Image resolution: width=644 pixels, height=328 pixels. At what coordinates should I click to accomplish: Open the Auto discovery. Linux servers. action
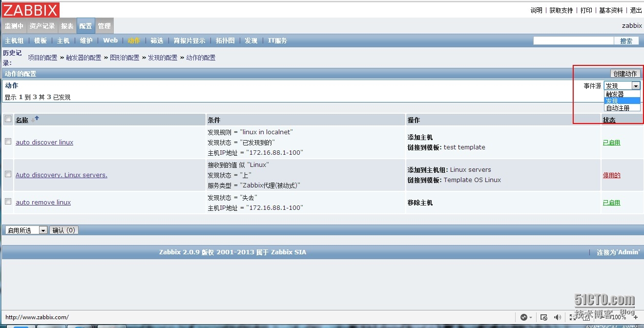pos(62,175)
